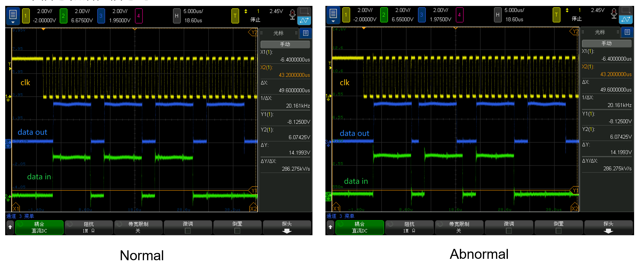Select 阻抗 1MΩ softkey in Abnormal scope

click(409, 227)
